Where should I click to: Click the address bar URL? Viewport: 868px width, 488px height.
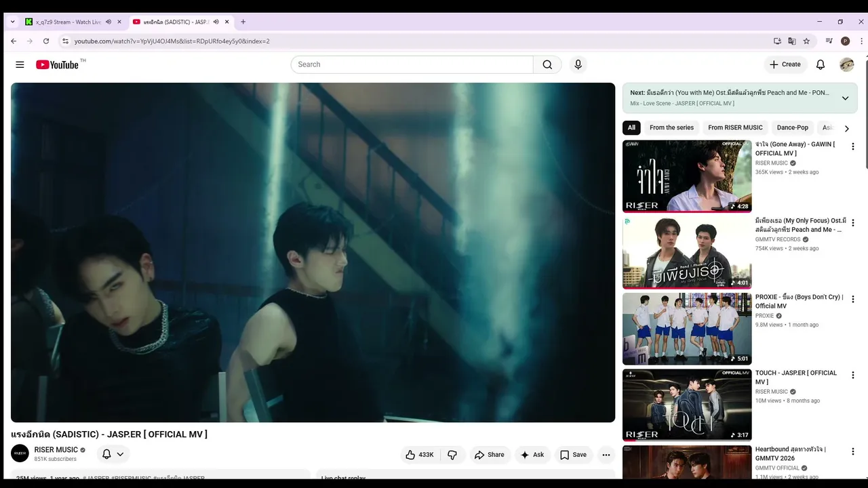coord(172,41)
